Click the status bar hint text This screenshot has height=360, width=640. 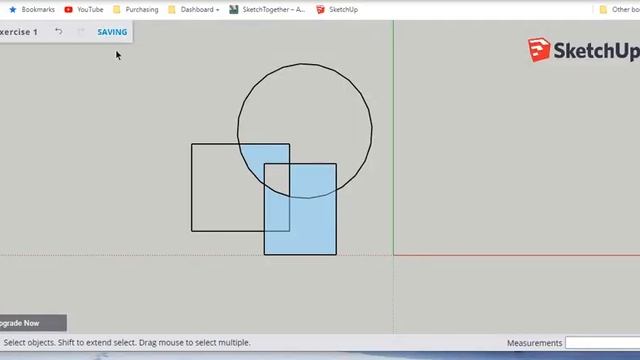pos(127,342)
